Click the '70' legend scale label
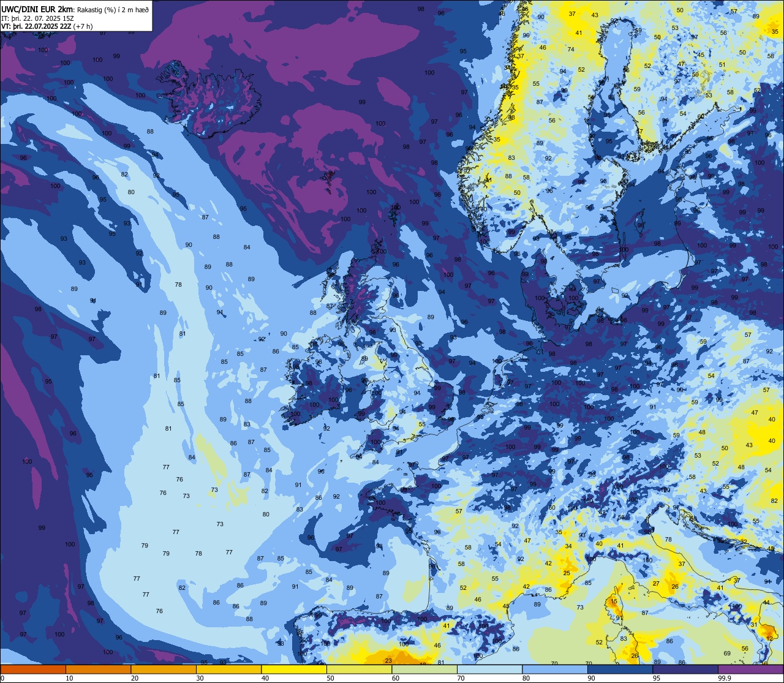 [x=461, y=678]
